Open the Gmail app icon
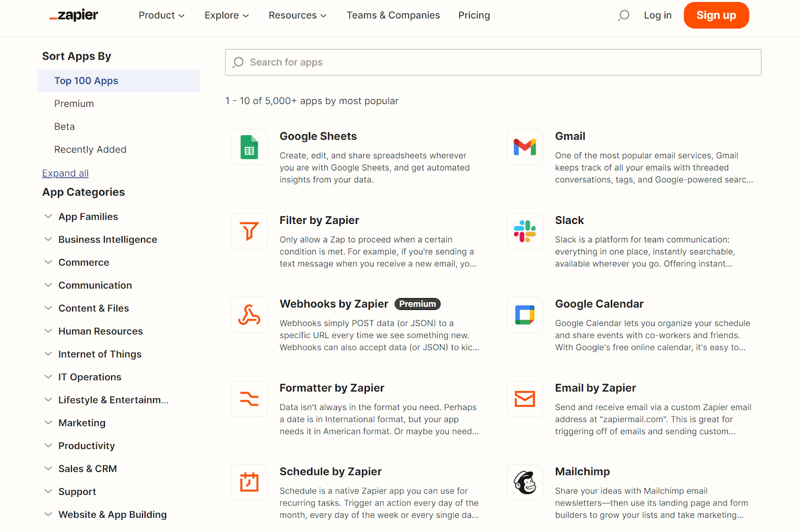 (524, 147)
